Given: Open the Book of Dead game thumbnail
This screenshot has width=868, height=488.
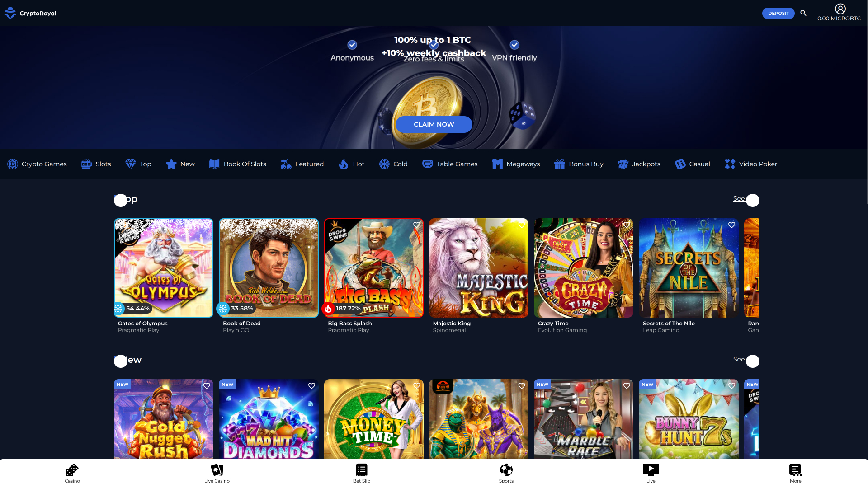Looking at the screenshot, I should click(269, 267).
